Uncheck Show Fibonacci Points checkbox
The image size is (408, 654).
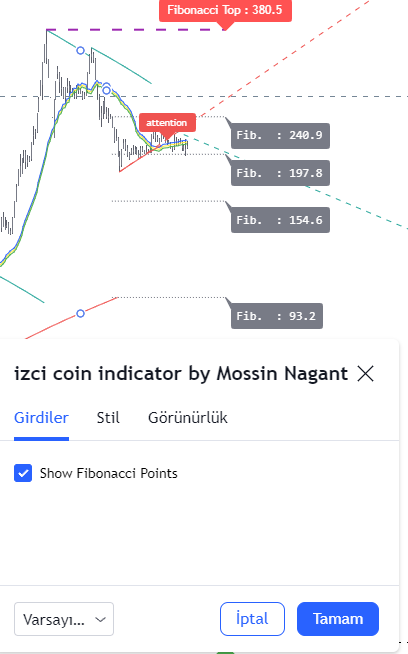[x=23, y=473]
